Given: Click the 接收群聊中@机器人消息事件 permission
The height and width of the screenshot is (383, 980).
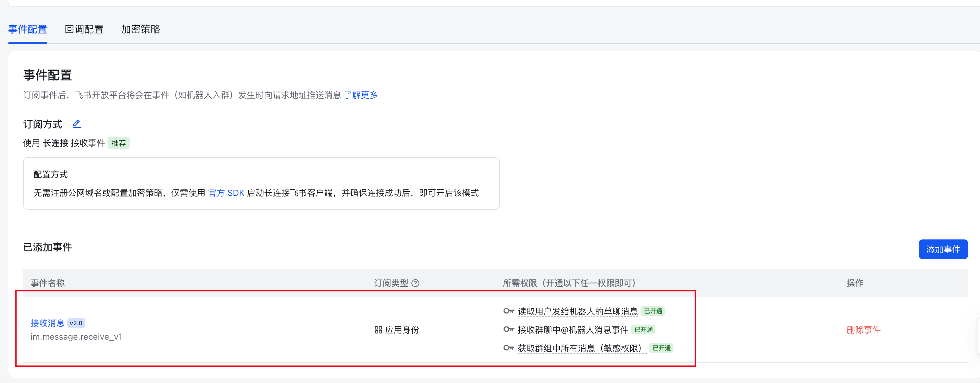Looking at the screenshot, I should 573,330.
